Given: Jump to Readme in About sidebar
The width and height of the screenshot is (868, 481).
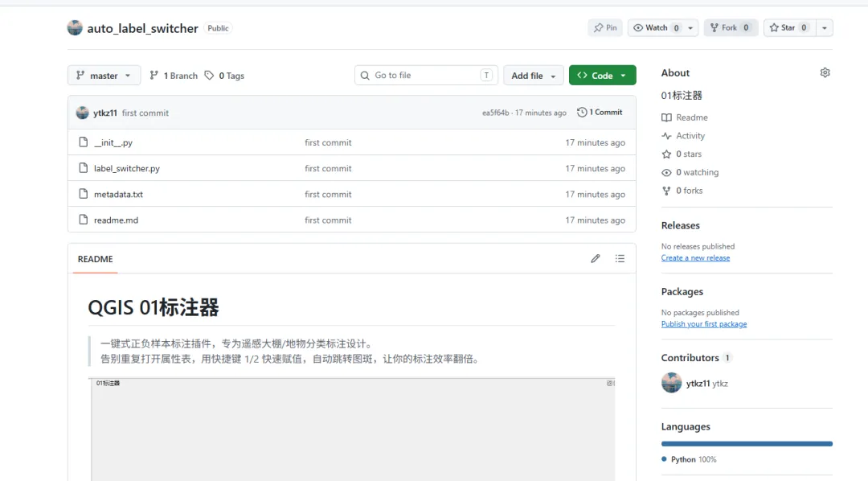Looking at the screenshot, I should pyautogui.click(x=684, y=117).
